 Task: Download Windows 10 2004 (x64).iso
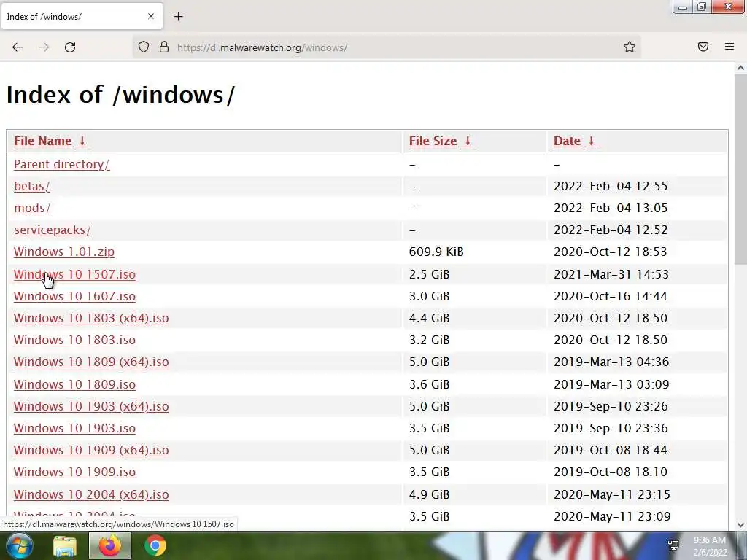[91, 494]
